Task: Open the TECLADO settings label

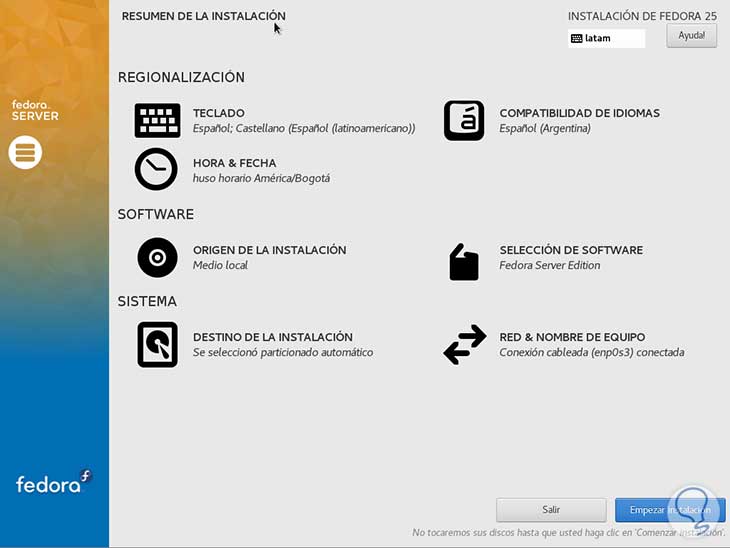Action: click(218, 113)
